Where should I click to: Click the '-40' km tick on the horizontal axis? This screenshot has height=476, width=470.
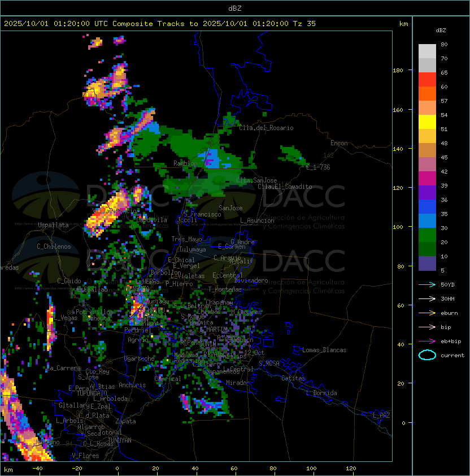point(37,469)
